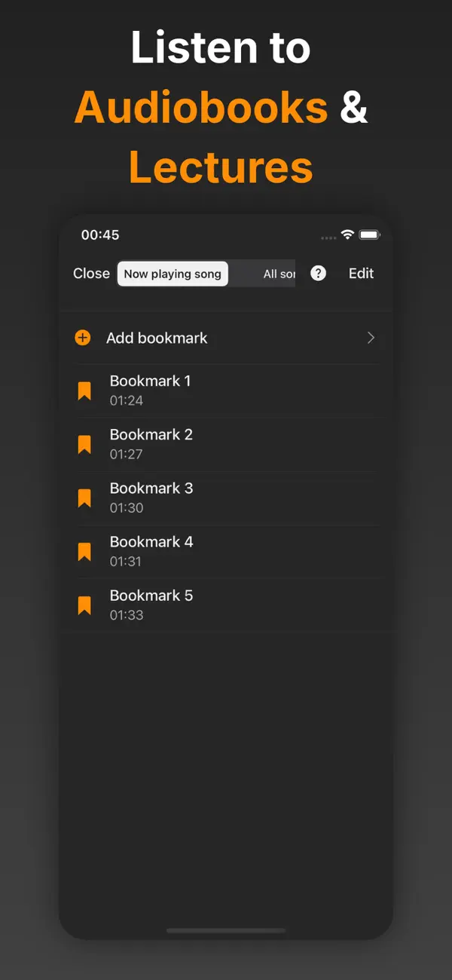Open the help question mark icon
The width and height of the screenshot is (452, 980).
[318, 273]
